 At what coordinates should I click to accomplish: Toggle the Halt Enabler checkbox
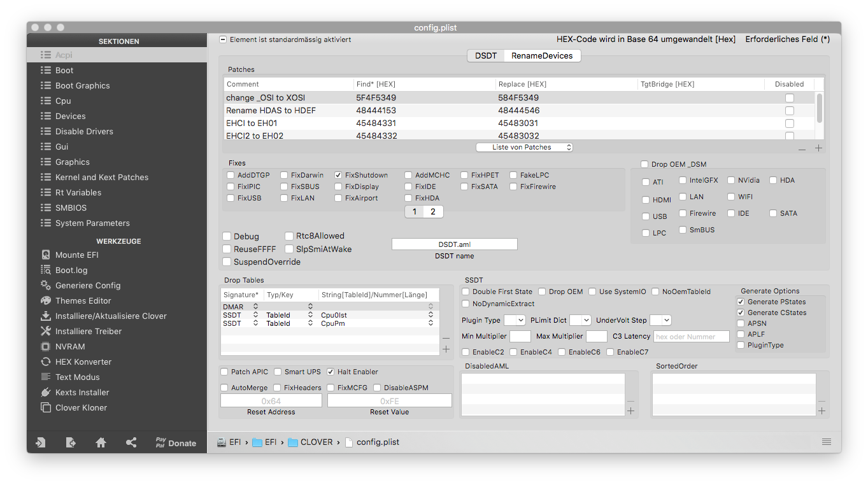pyautogui.click(x=331, y=372)
